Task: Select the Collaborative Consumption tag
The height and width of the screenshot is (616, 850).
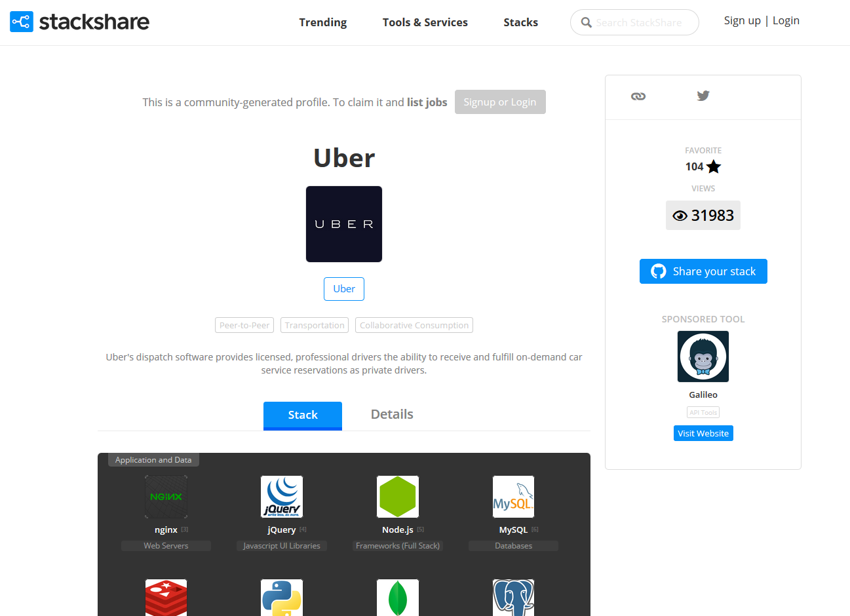Action: 414,325
